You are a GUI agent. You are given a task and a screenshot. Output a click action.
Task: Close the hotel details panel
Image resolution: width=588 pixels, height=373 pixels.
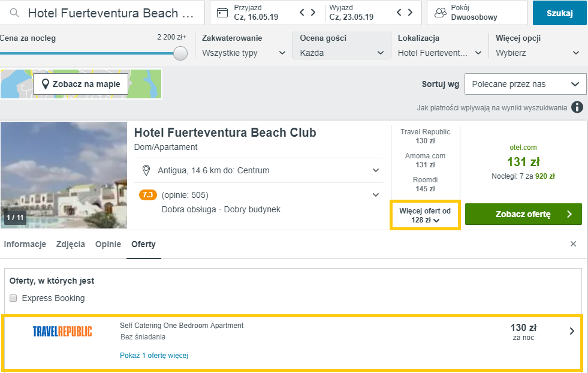[x=573, y=244]
